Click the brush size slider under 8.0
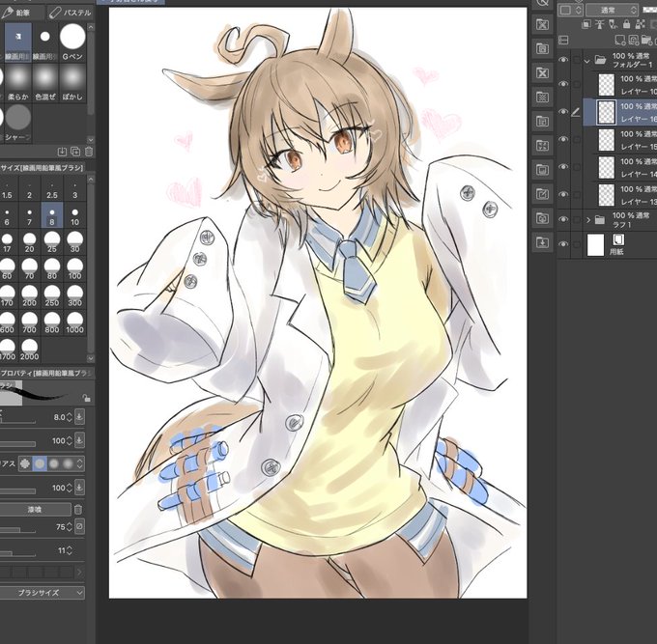 17,421
